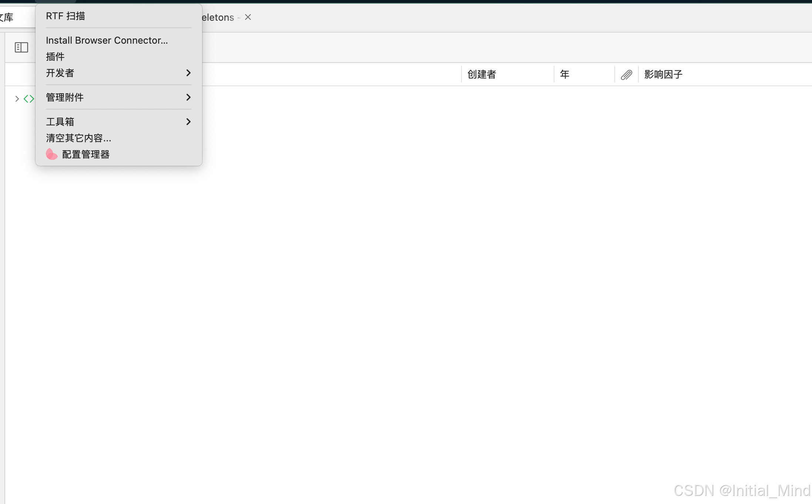Click the CSDN @Initial_Mind watermark text

point(742,491)
